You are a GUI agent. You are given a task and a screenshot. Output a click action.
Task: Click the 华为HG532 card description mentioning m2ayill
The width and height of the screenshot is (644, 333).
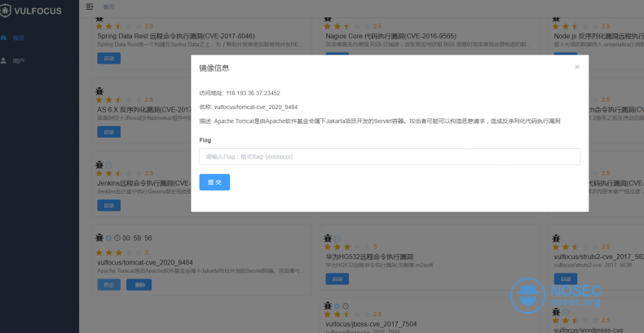[x=379, y=265]
